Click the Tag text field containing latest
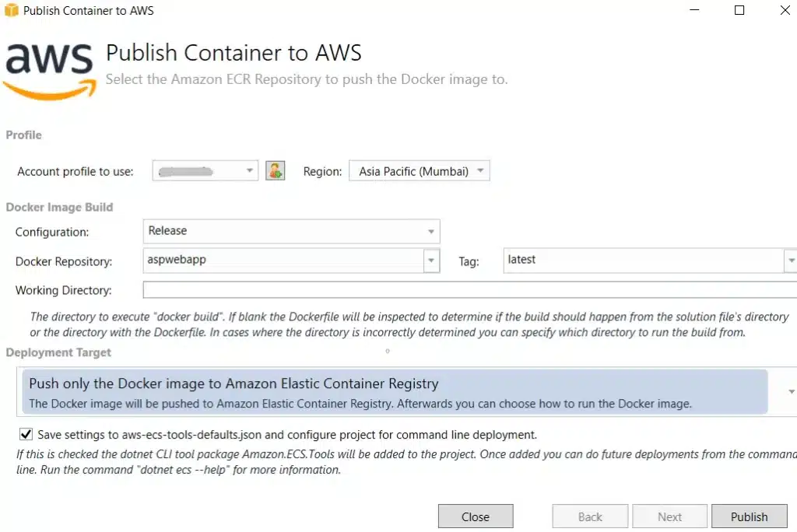This screenshot has height=532, width=797. pos(644,261)
